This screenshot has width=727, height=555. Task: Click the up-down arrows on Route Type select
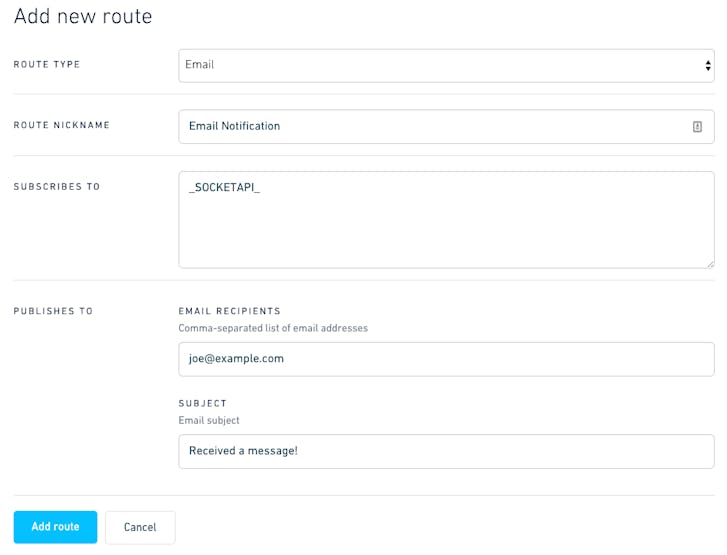point(708,66)
